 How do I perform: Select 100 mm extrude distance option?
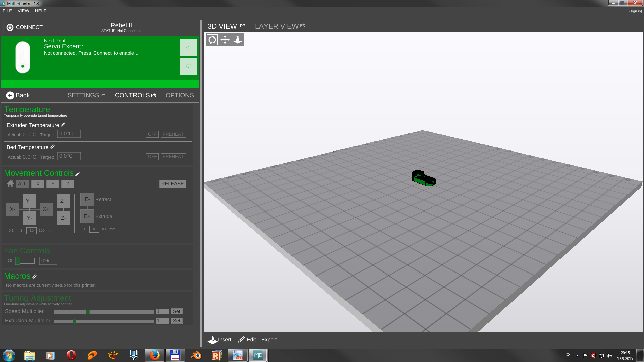click(x=104, y=229)
